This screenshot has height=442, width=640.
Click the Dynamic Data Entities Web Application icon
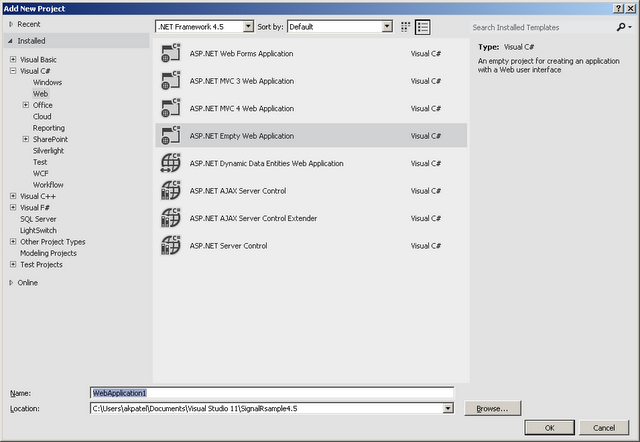(171, 163)
